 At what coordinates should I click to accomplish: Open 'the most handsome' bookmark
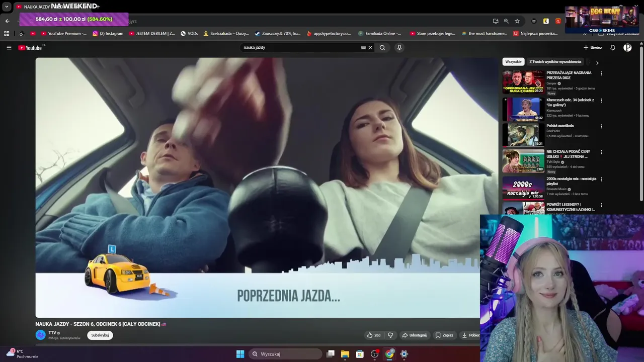tap(485, 34)
